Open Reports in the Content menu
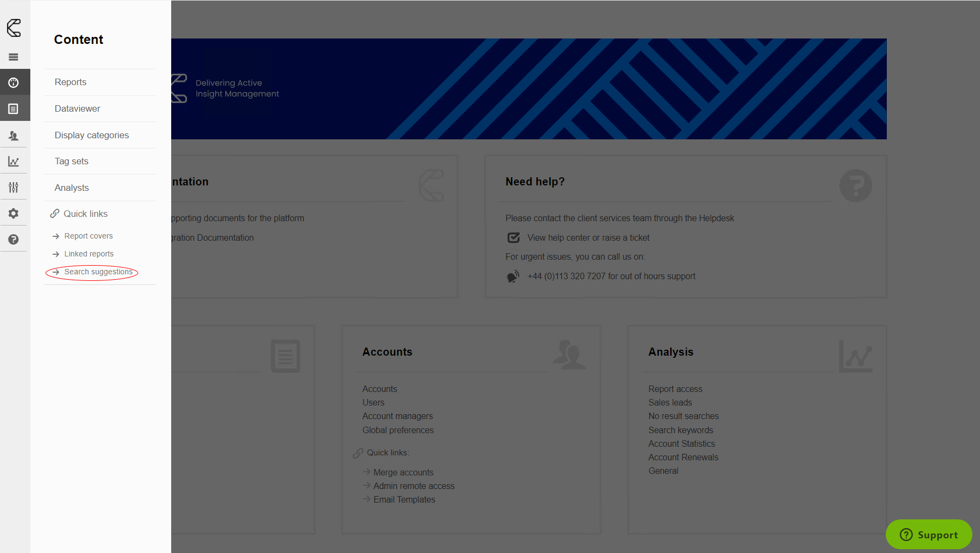The width and height of the screenshot is (980, 553). [70, 82]
